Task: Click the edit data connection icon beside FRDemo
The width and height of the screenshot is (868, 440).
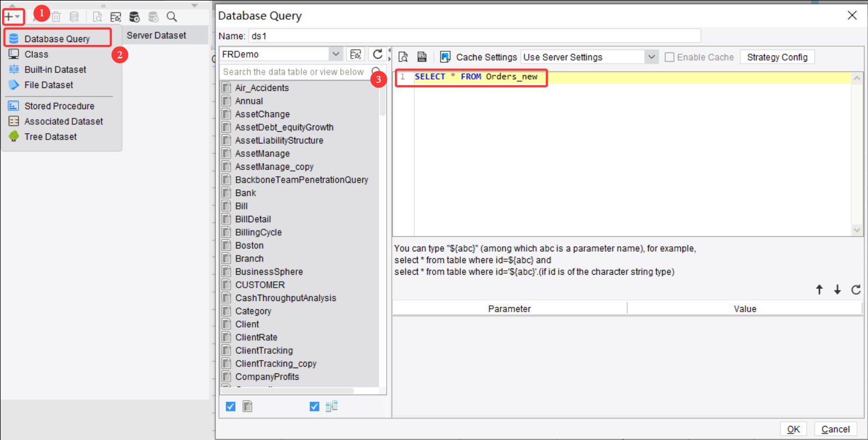Action: (x=355, y=54)
